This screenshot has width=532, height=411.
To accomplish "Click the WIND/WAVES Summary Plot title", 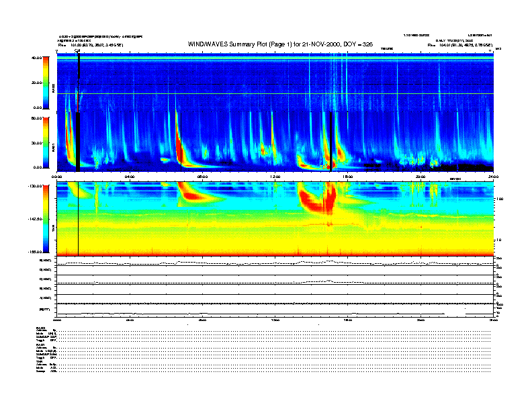I will point(280,44).
